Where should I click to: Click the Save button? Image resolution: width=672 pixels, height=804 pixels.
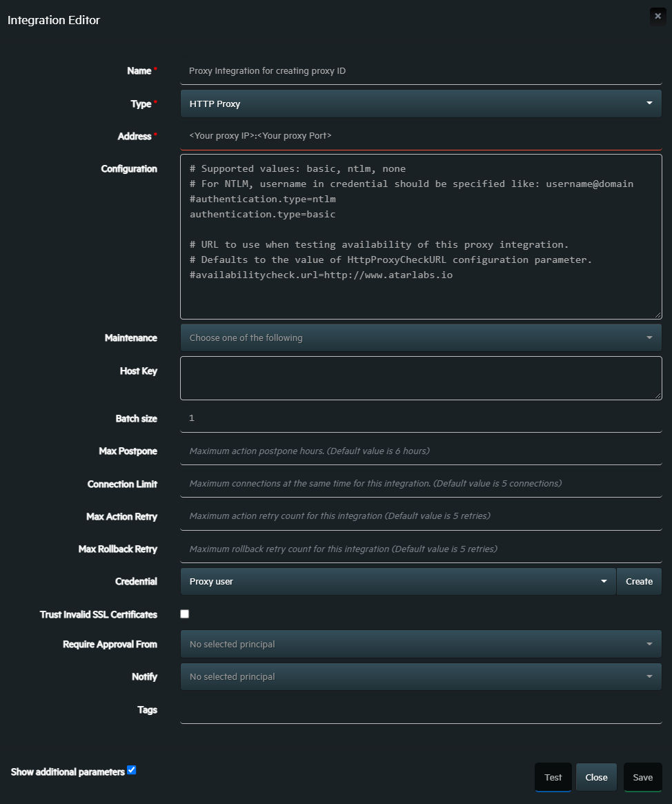click(x=642, y=777)
